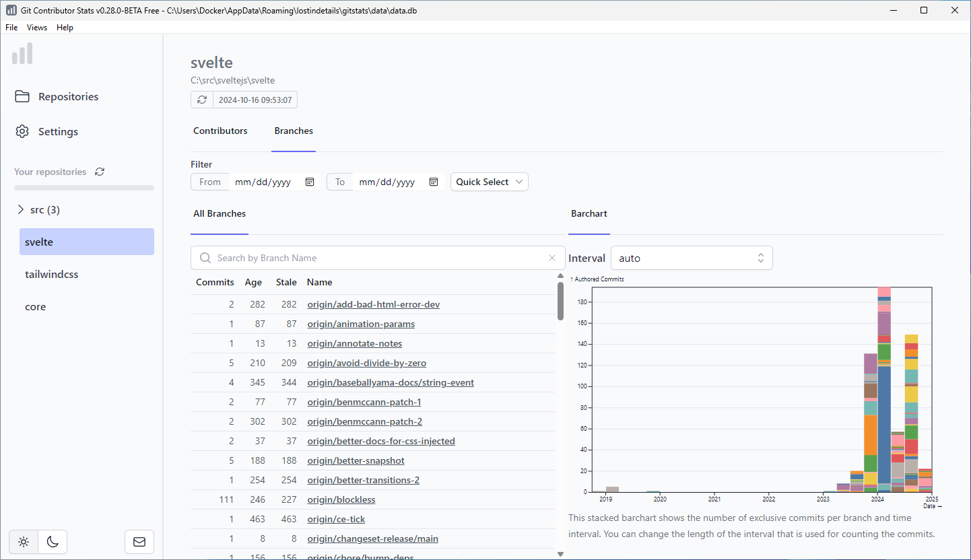Open branch origin/better-transitions-2
The image size is (971, 560).
pyautogui.click(x=364, y=480)
